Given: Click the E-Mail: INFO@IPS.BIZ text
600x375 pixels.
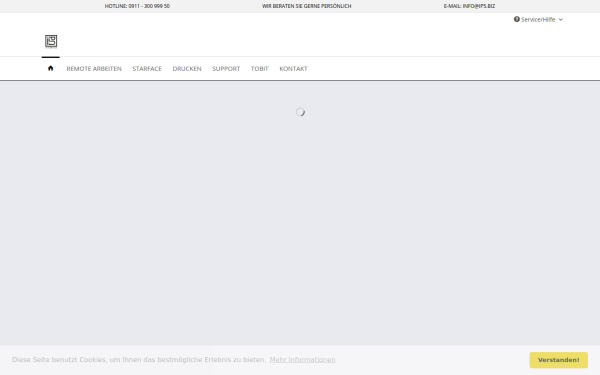Looking at the screenshot, I should tap(469, 6).
